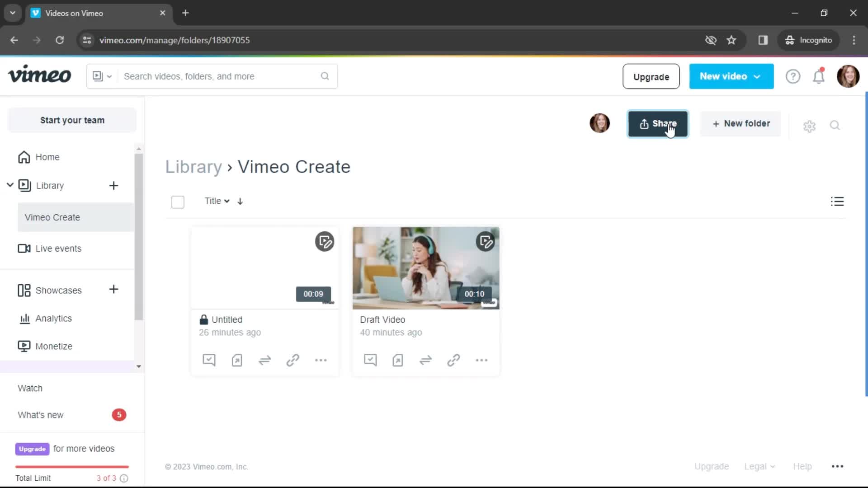868x488 pixels.
Task: Click the Share button
Action: click(658, 123)
